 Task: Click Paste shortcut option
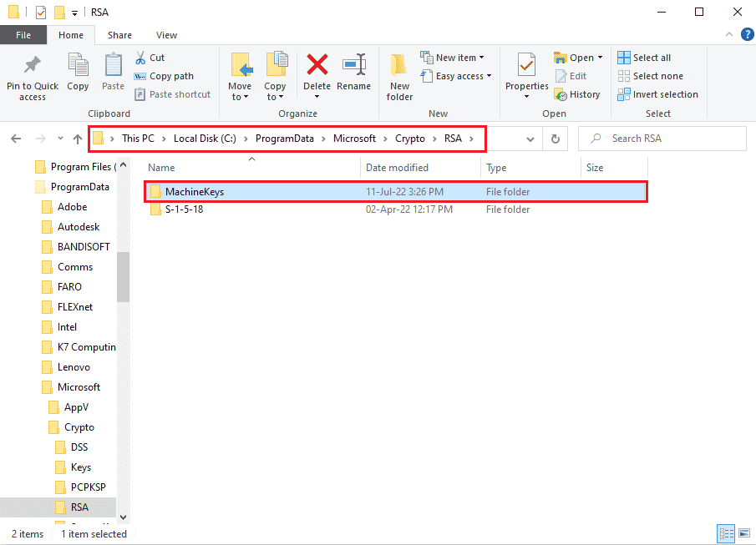173,94
